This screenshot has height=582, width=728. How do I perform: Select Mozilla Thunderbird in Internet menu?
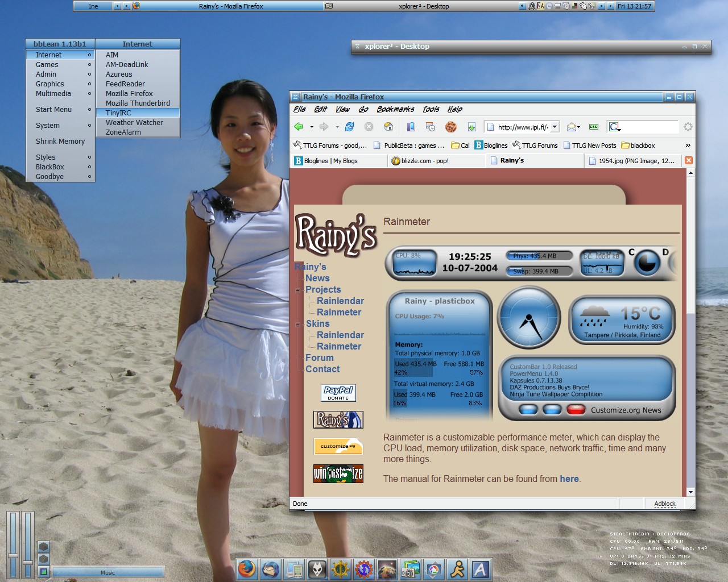138,103
